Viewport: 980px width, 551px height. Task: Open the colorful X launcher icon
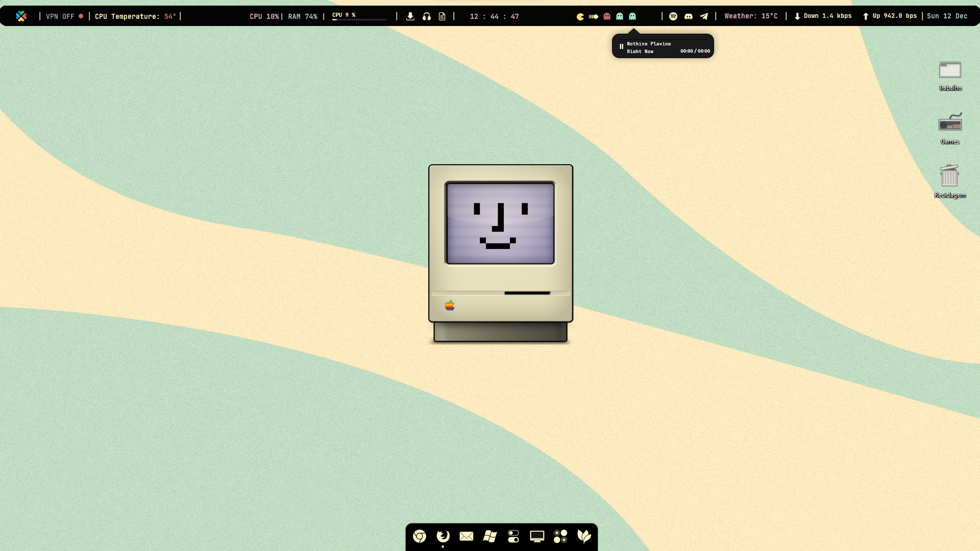point(21,16)
